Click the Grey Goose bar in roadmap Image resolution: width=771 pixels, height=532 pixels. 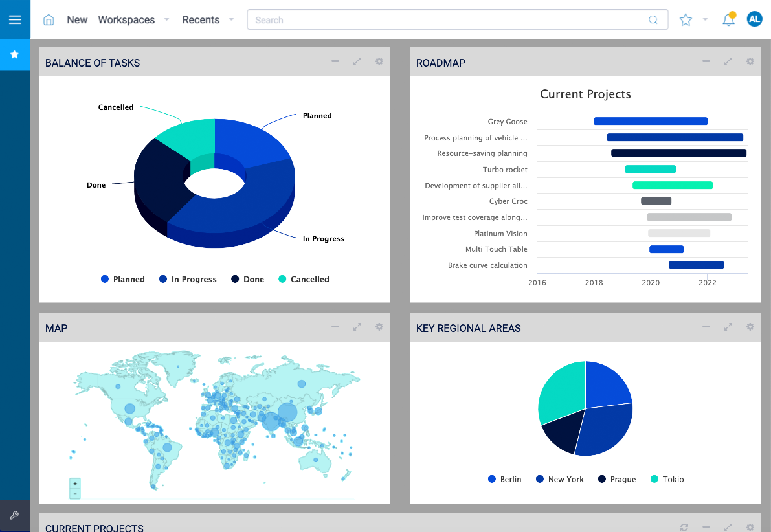point(650,121)
